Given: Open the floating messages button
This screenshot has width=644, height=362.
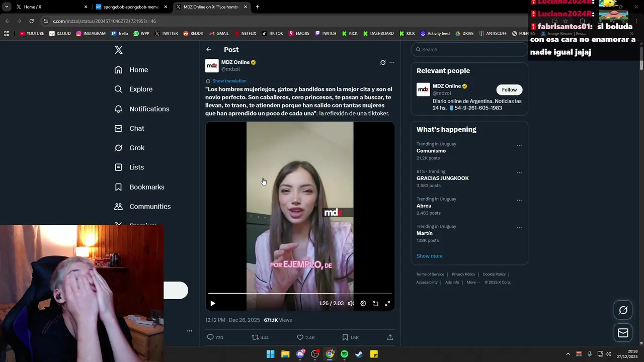Looking at the screenshot, I should [x=623, y=333].
